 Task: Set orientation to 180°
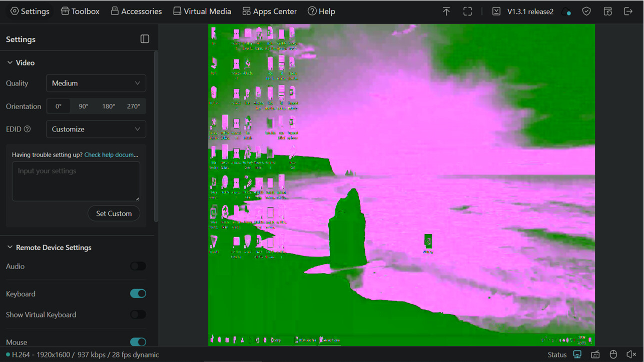(x=109, y=106)
